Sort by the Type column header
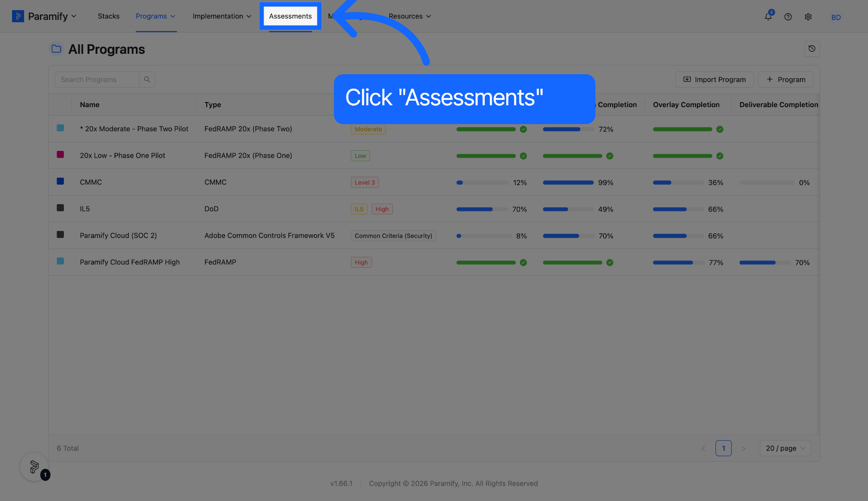 pyautogui.click(x=213, y=105)
